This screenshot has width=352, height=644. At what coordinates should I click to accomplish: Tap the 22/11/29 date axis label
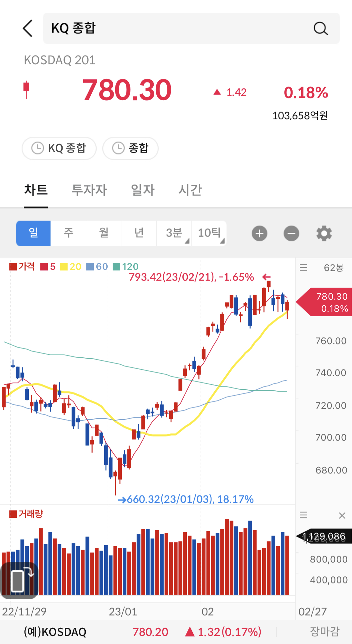(24, 612)
